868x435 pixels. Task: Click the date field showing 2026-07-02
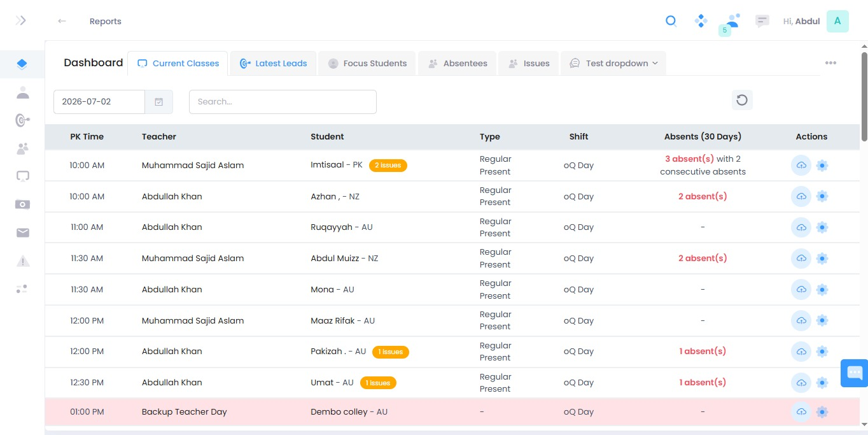click(x=99, y=102)
